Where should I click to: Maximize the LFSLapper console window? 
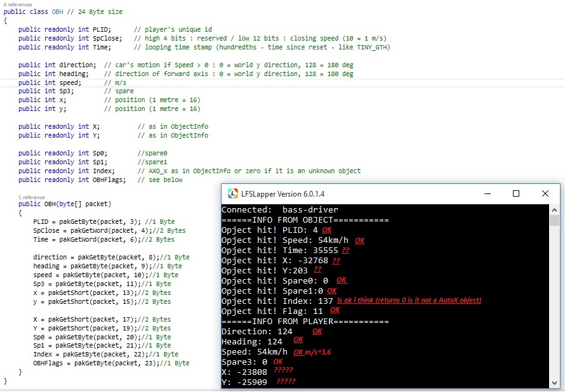[x=516, y=193]
